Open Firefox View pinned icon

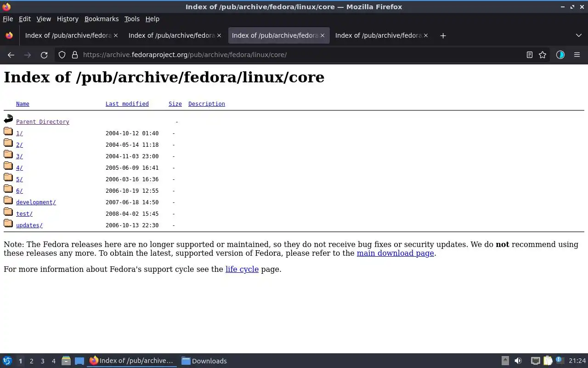point(9,35)
